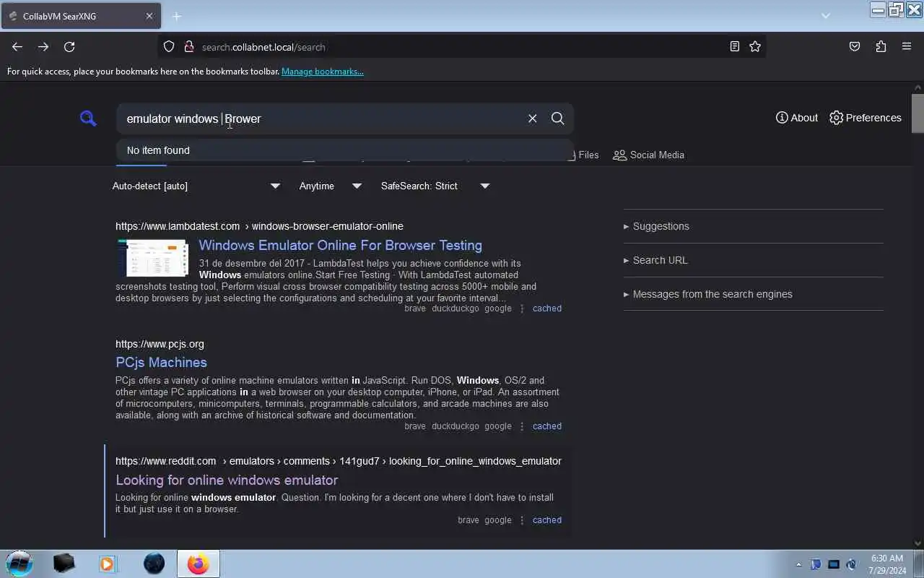The height and width of the screenshot is (578, 924).
Task: Click the insecure connection lock icon
Action: pyautogui.click(x=189, y=47)
